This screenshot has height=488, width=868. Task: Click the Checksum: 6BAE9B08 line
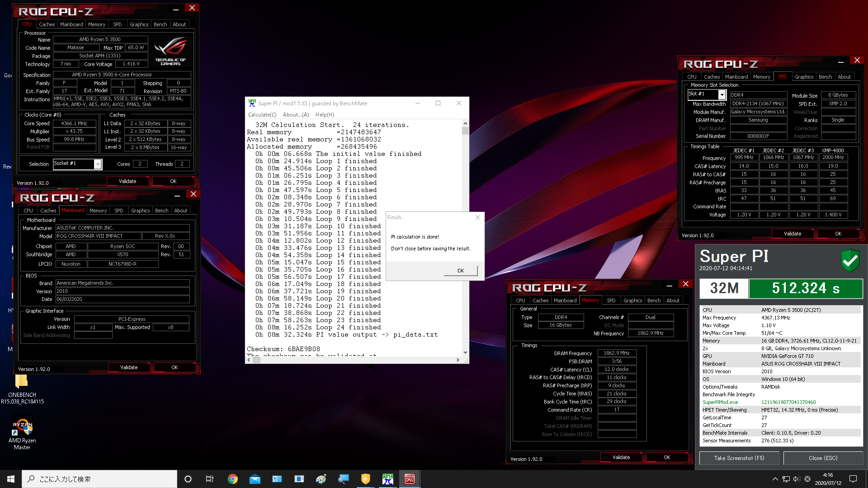[283, 349]
